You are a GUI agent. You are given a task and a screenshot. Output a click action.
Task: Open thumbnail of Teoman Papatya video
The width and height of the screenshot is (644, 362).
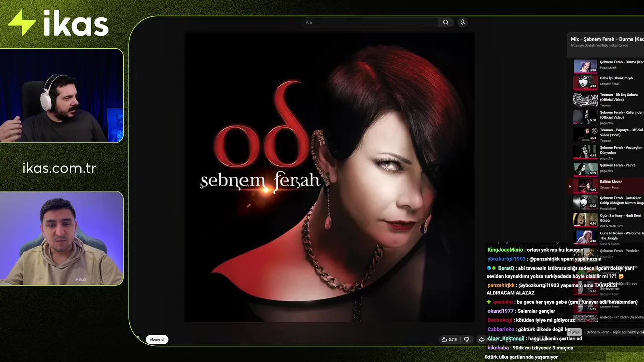coord(585,134)
